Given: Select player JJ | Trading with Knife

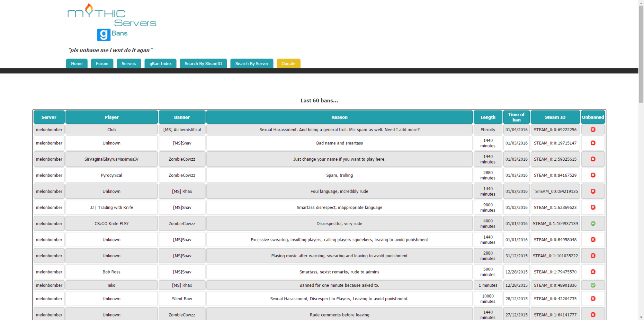Looking at the screenshot, I should 111,207.
